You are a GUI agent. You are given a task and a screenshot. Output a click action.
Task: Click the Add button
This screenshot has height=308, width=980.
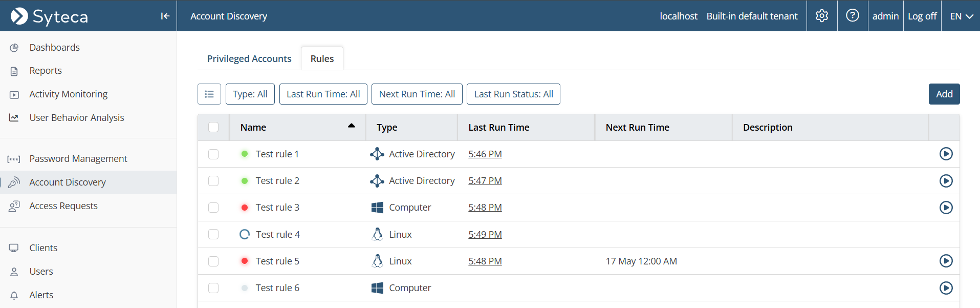(944, 94)
